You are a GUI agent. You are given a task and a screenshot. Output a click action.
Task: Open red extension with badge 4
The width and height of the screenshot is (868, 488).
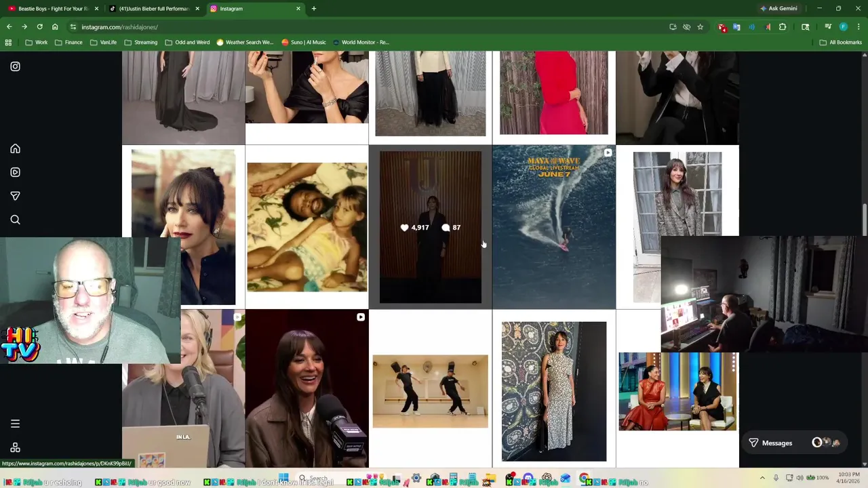722,27
